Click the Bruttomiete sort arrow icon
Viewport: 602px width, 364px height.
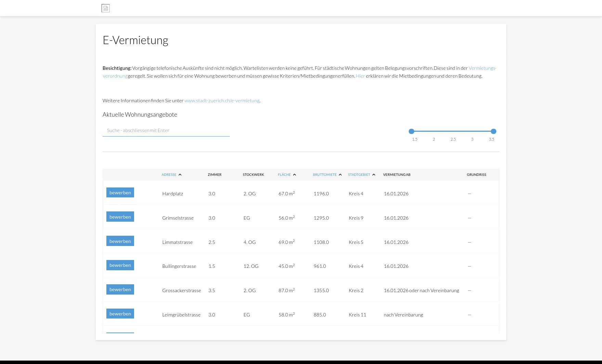[x=340, y=175]
